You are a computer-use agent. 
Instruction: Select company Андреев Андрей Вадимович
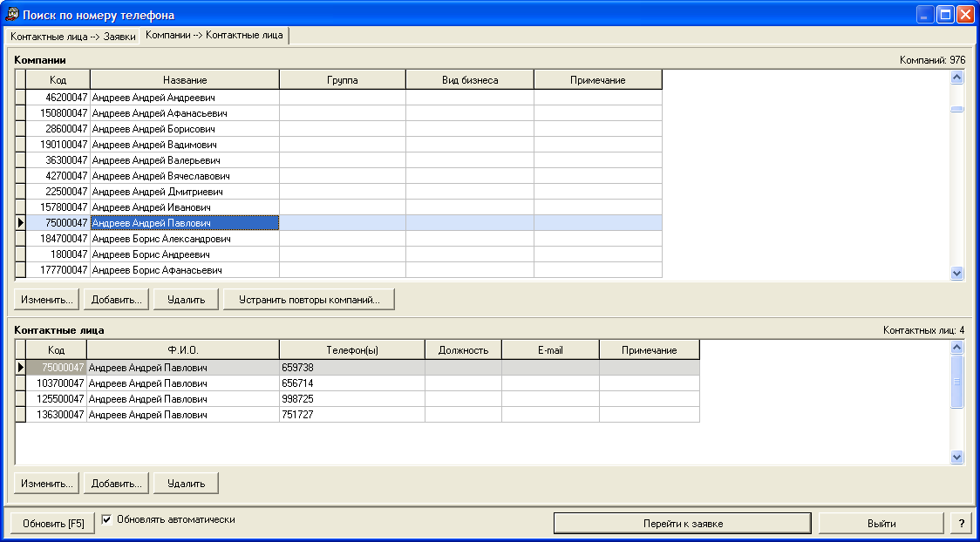[x=185, y=145]
